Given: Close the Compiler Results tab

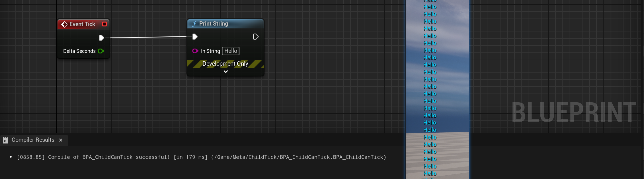Looking at the screenshot, I should tap(61, 140).
